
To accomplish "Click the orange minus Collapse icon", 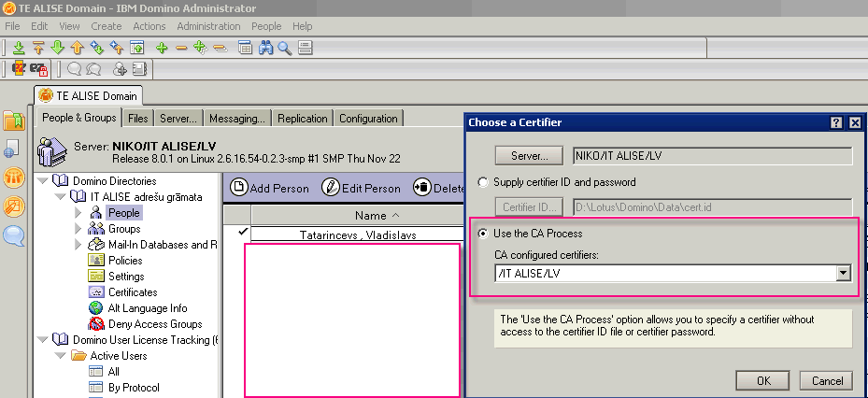I will 181,48.
